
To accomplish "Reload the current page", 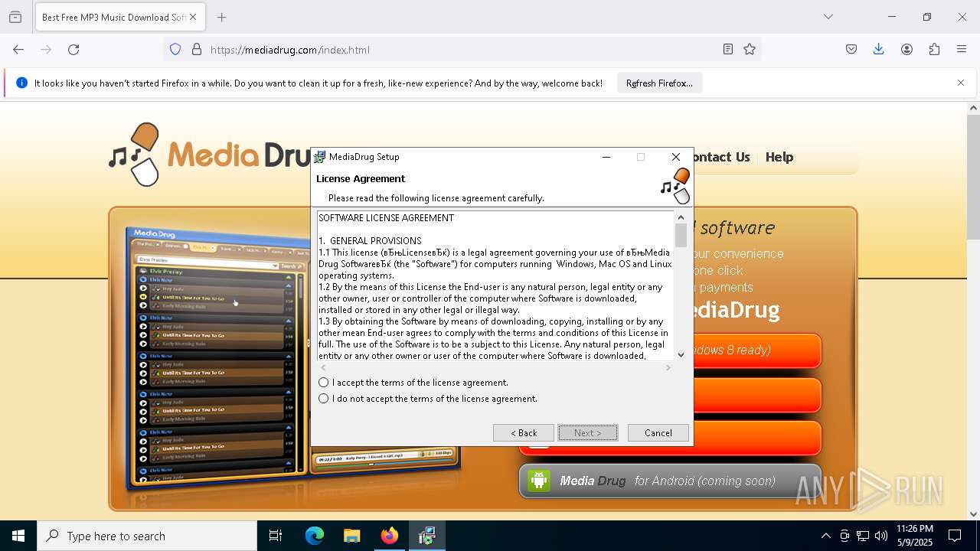I will pyautogui.click(x=73, y=50).
